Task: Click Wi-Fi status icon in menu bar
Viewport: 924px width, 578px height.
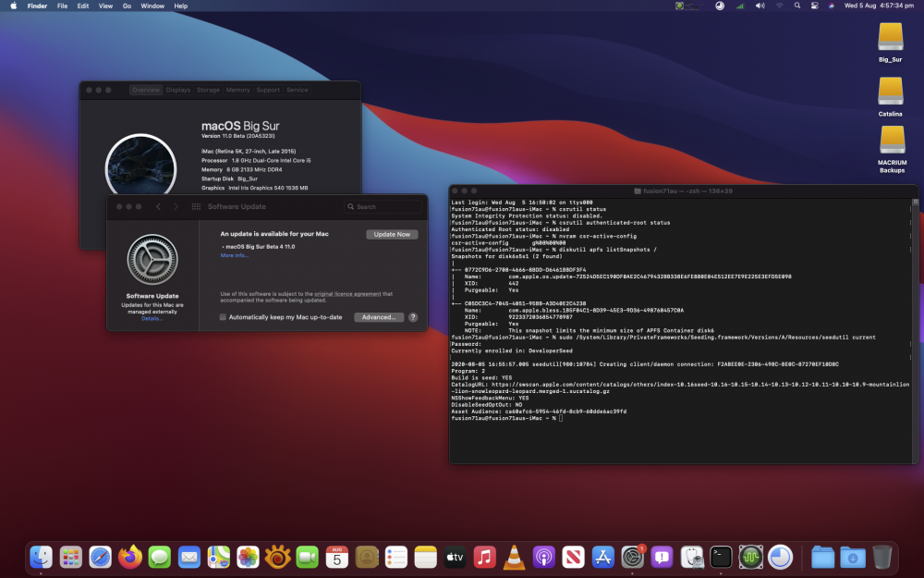Action: click(780, 6)
